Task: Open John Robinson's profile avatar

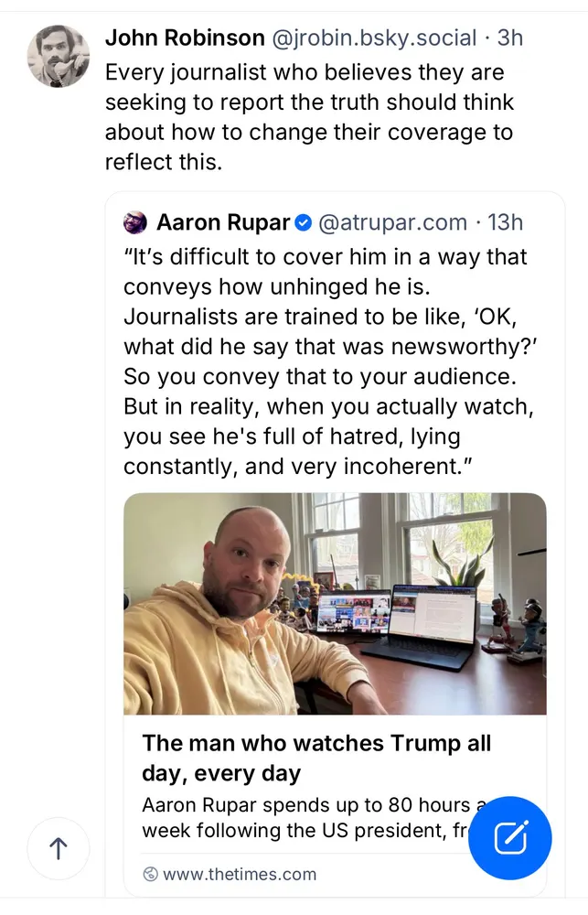Action: [x=59, y=57]
